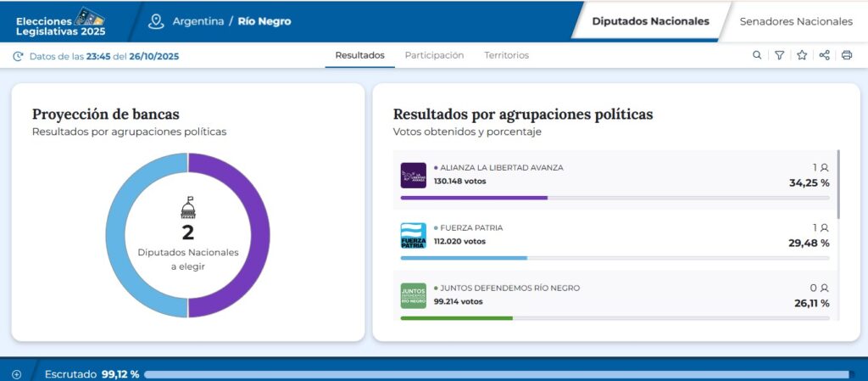This screenshot has height=381, width=868.
Task: Switch to Senadores Nacionales tab
Action: [x=796, y=21]
